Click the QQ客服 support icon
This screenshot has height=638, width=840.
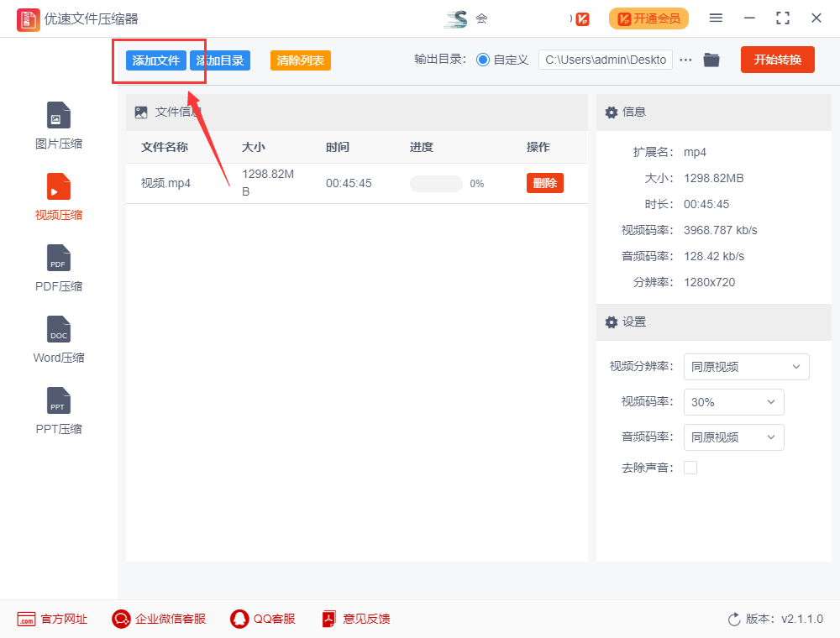point(239,620)
